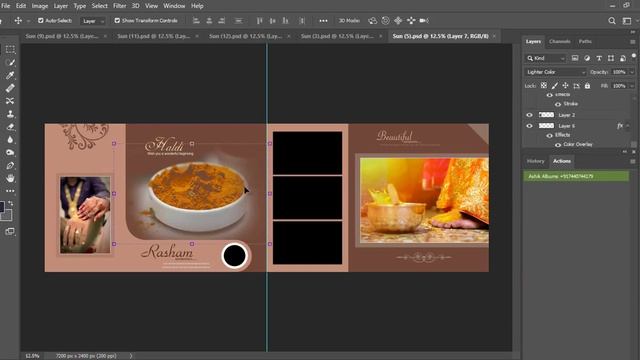Select the Content-Aware Move tool
The height and width of the screenshot is (360, 640).
(10, 101)
